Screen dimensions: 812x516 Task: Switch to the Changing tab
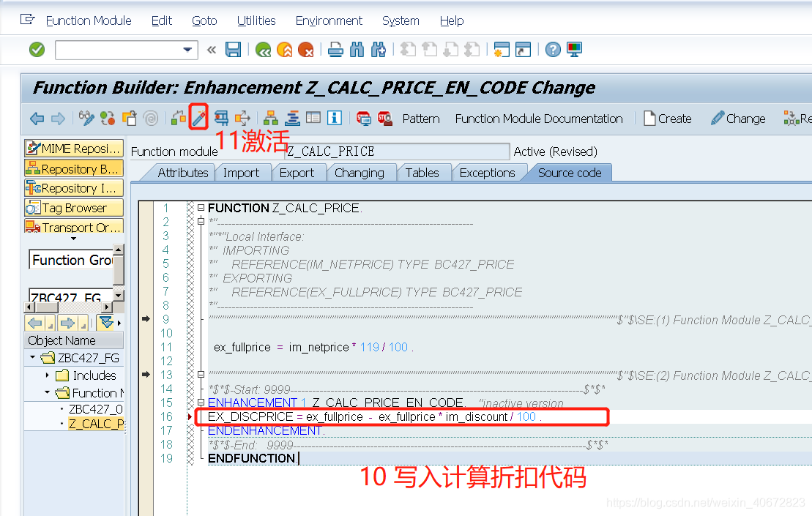[x=360, y=173]
